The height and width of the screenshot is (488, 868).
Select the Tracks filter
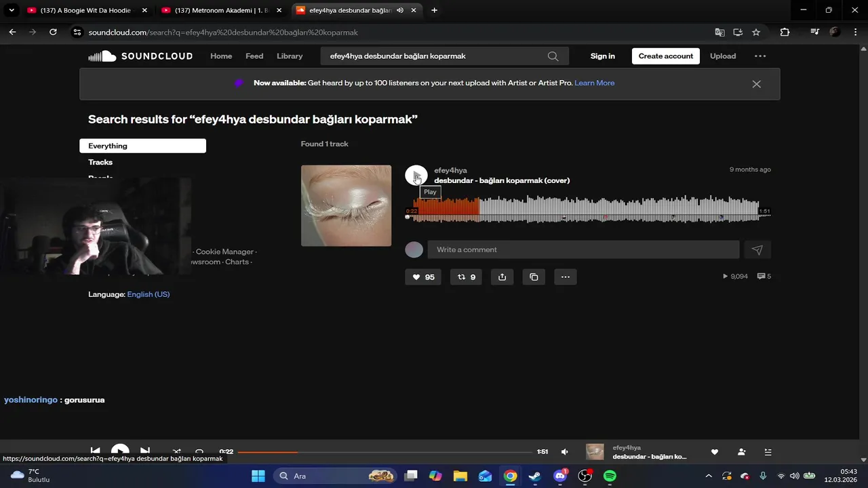[x=100, y=162]
